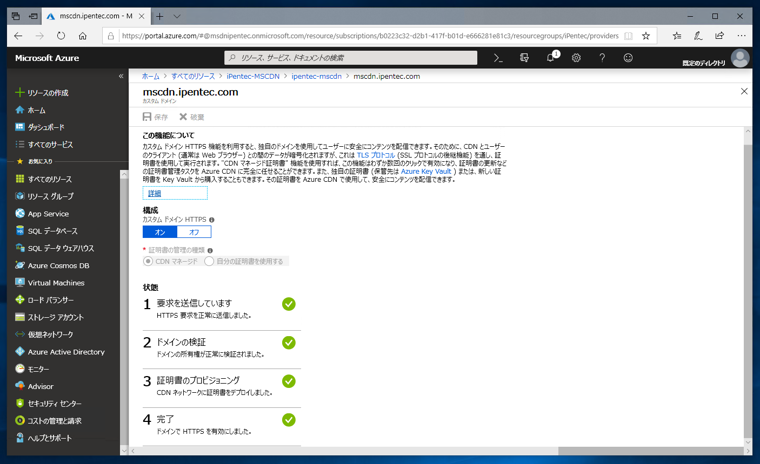Close the mscdn.ipentec.com blade

pos(744,91)
